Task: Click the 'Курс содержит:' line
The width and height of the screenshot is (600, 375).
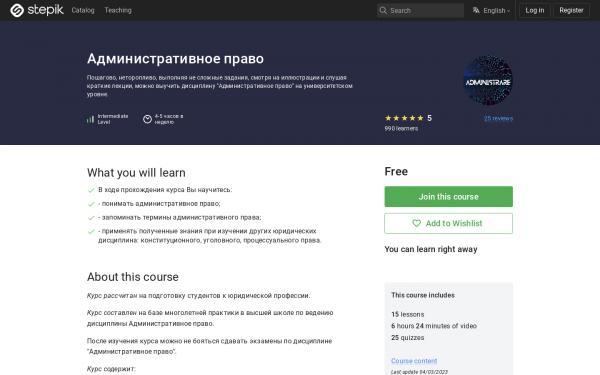Action: (111, 369)
